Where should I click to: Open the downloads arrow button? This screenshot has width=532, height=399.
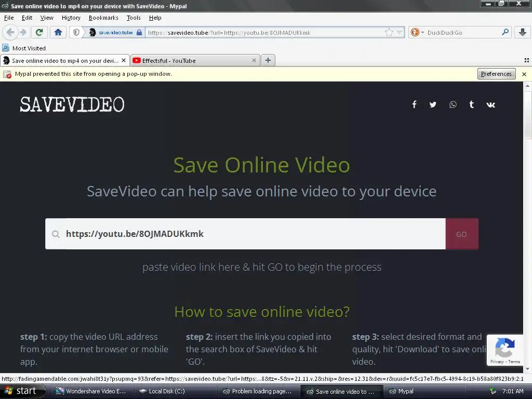(x=523, y=32)
